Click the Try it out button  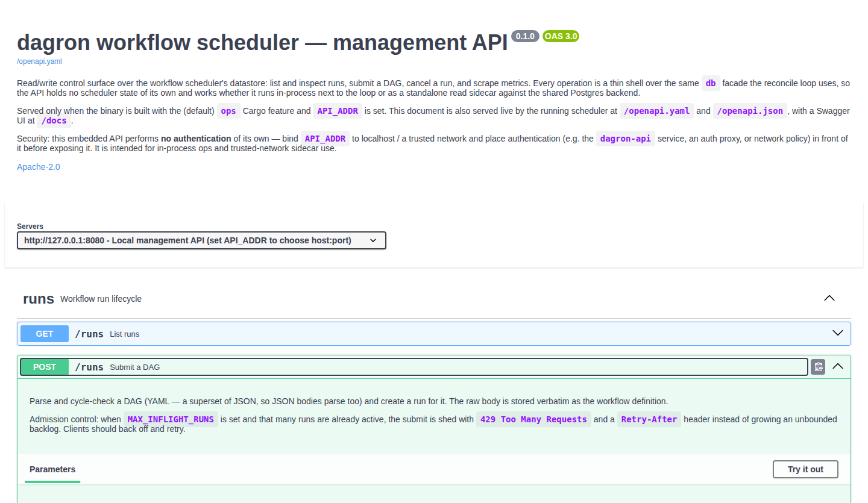coord(805,469)
